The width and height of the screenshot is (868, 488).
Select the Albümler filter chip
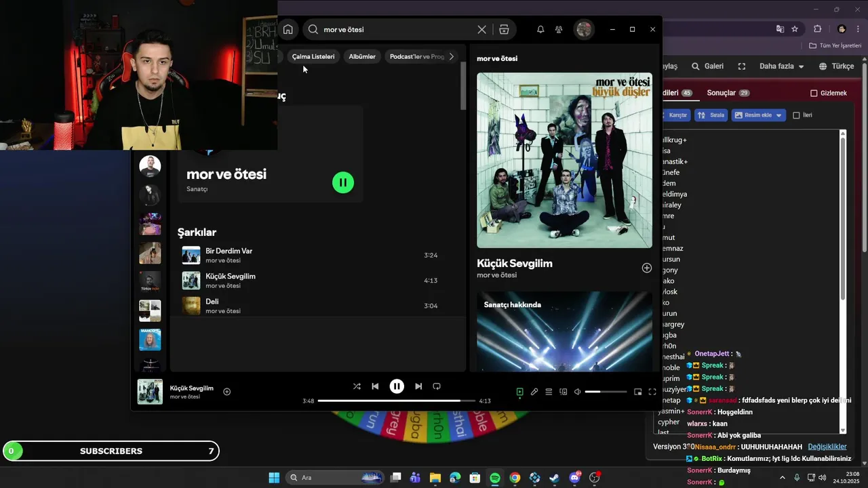(x=362, y=56)
